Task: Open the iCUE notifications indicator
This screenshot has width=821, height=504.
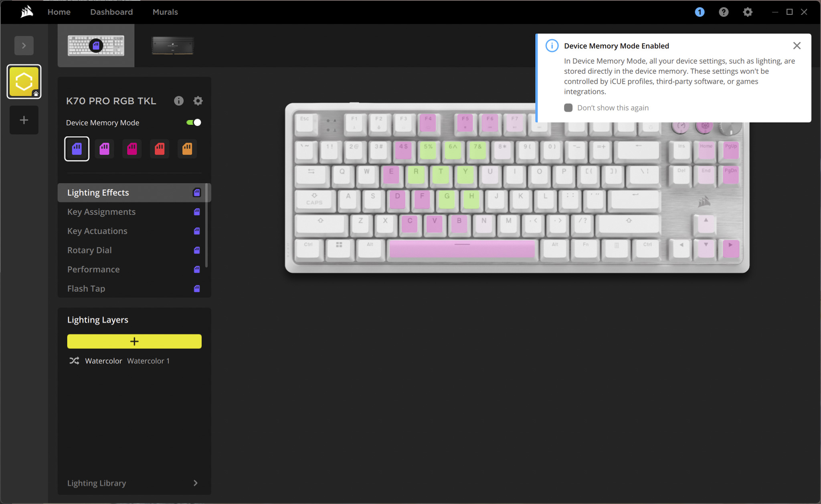Action: coord(700,12)
